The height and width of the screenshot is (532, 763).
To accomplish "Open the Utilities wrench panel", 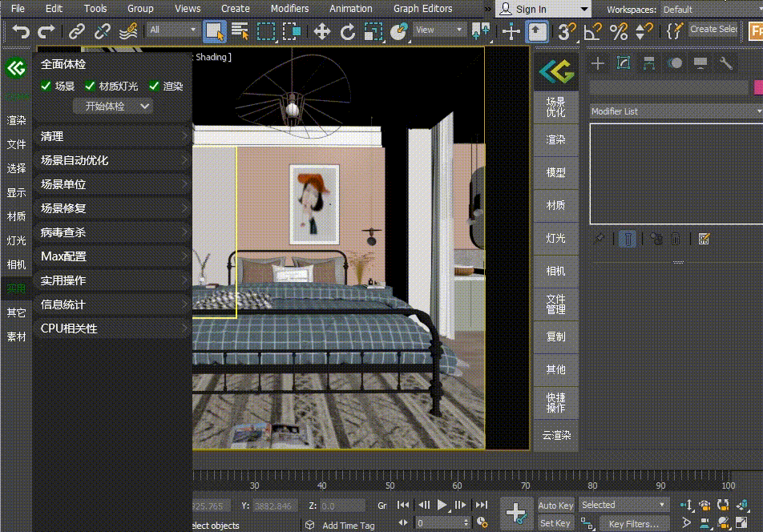I will [x=726, y=63].
